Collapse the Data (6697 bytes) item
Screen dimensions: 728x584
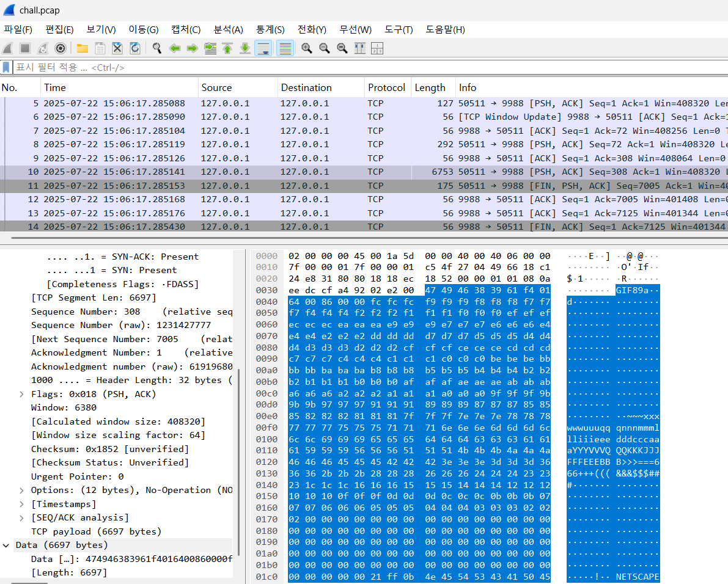pyautogui.click(x=6, y=545)
